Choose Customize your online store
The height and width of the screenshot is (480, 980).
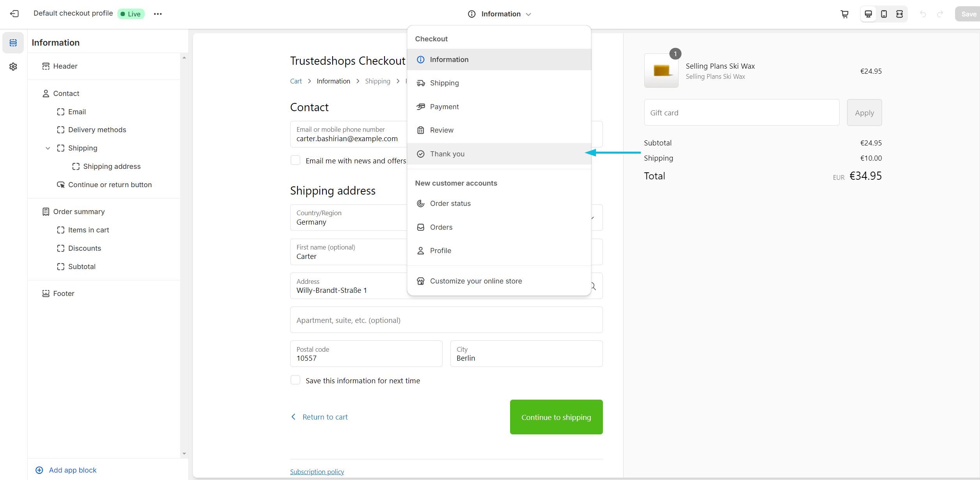(x=499, y=281)
